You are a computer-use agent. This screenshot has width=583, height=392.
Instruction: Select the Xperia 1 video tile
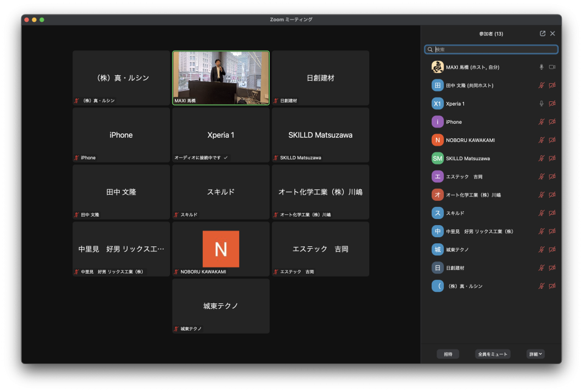(x=221, y=135)
